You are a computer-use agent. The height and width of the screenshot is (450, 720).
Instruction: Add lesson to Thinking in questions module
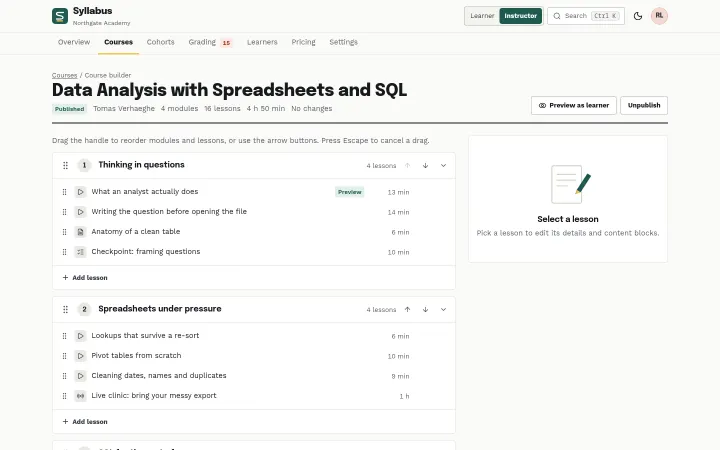coord(85,278)
